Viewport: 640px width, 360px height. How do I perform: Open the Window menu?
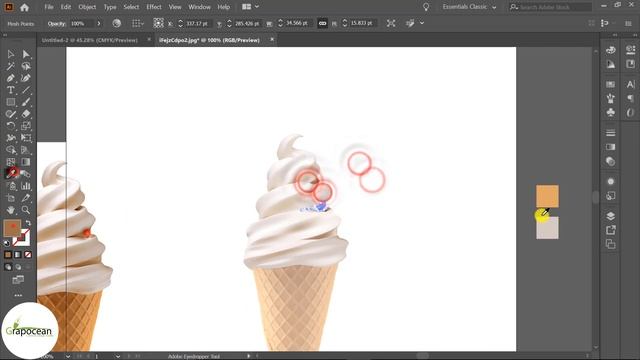coord(199,7)
